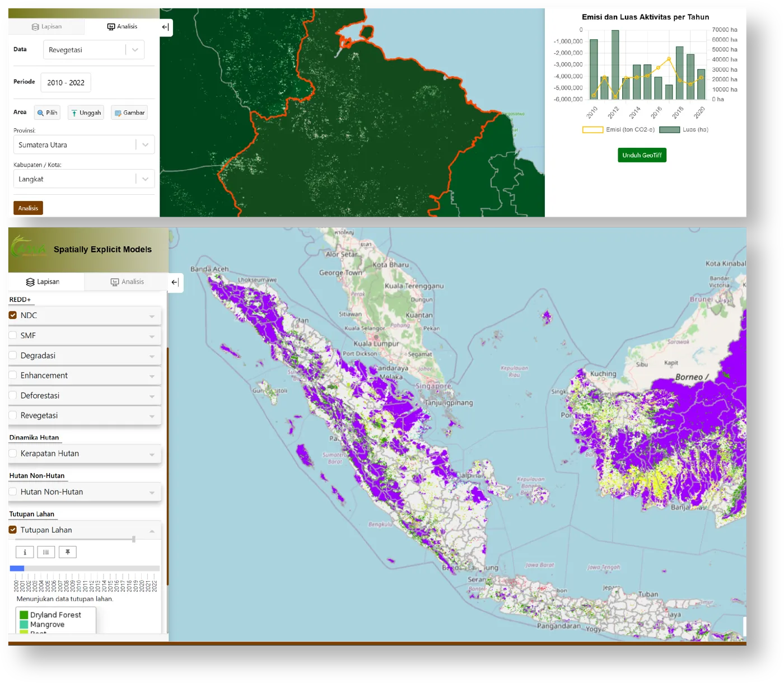Click the blue year timeline bar
This screenshot has height=683, width=784.
(17, 568)
